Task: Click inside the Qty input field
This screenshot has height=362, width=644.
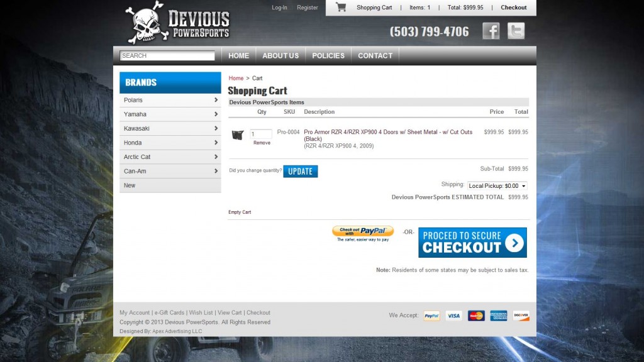Action: point(261,133)
